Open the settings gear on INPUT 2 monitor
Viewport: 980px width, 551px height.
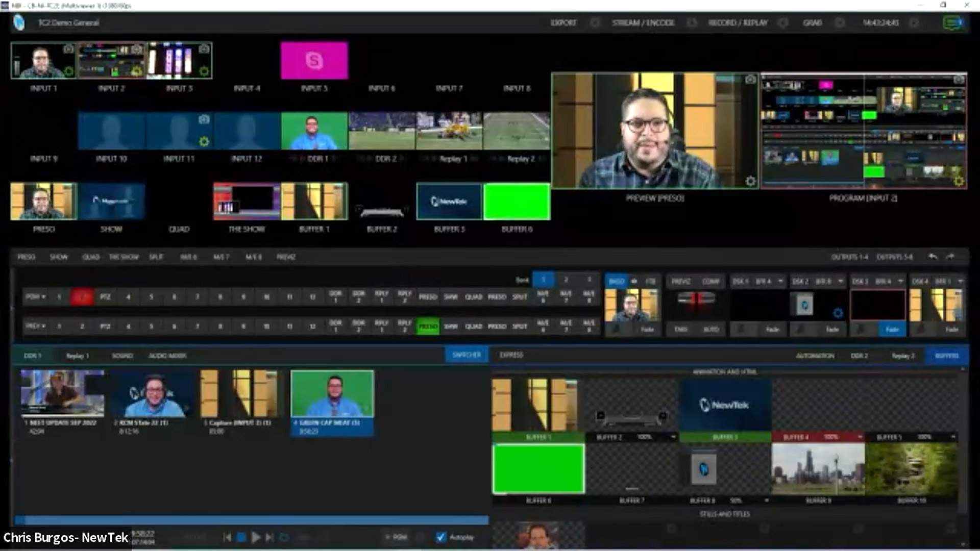tap(136, 71)
